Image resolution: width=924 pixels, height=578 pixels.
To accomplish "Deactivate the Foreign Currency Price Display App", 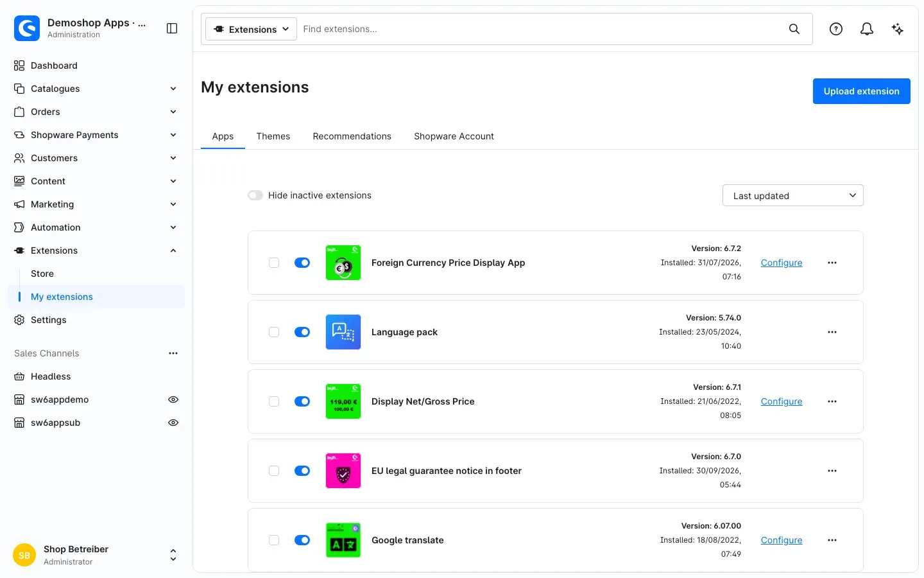I will pos(302,263).
